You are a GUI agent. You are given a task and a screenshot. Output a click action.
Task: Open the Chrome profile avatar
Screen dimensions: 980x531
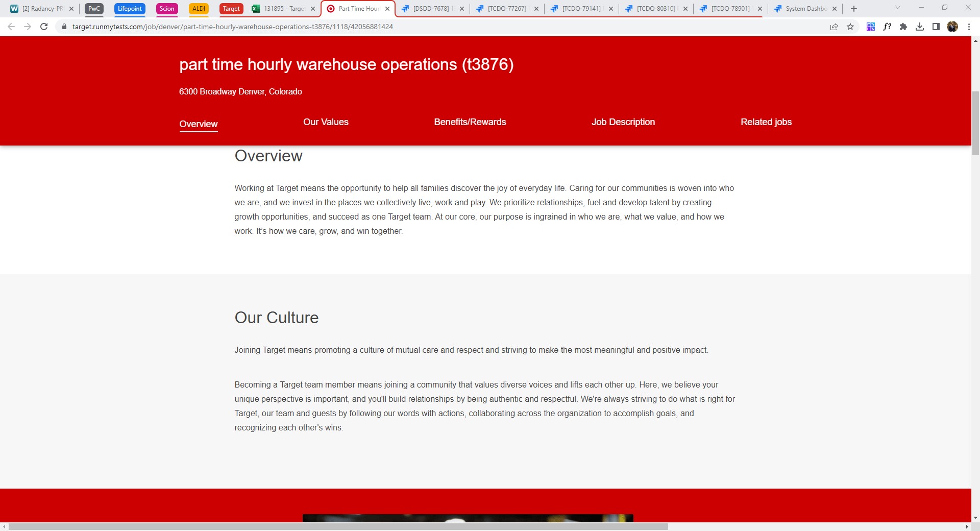coord(952,27)
